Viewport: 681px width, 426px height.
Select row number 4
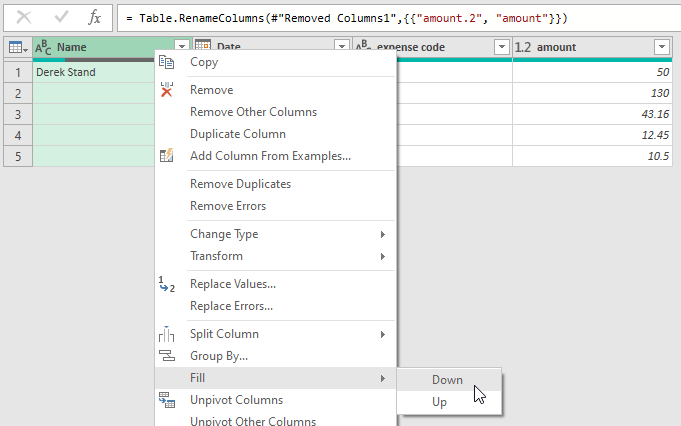point(18,135)
